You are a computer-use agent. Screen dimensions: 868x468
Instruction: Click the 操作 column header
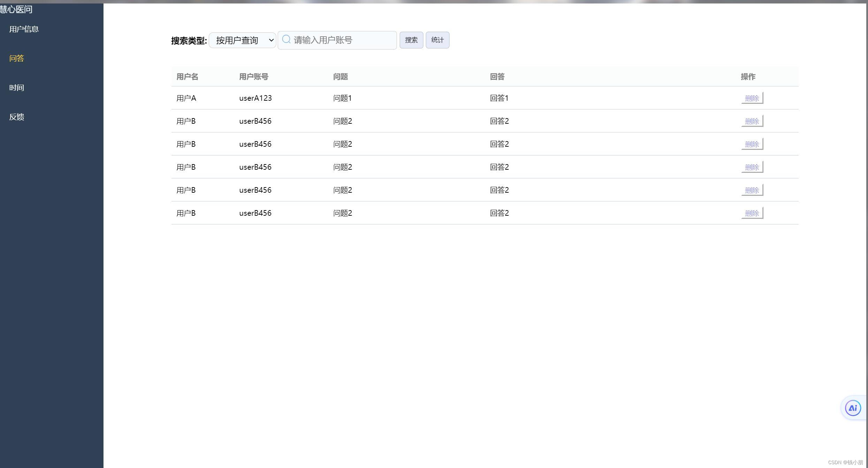748,77
